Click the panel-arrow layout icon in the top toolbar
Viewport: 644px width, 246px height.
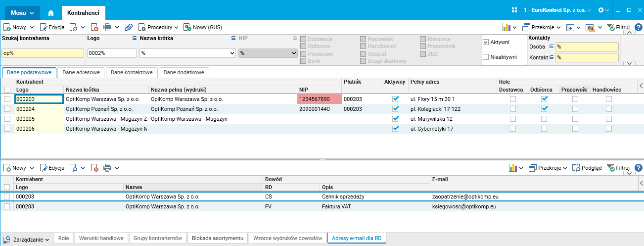click(x=570, y=27)
